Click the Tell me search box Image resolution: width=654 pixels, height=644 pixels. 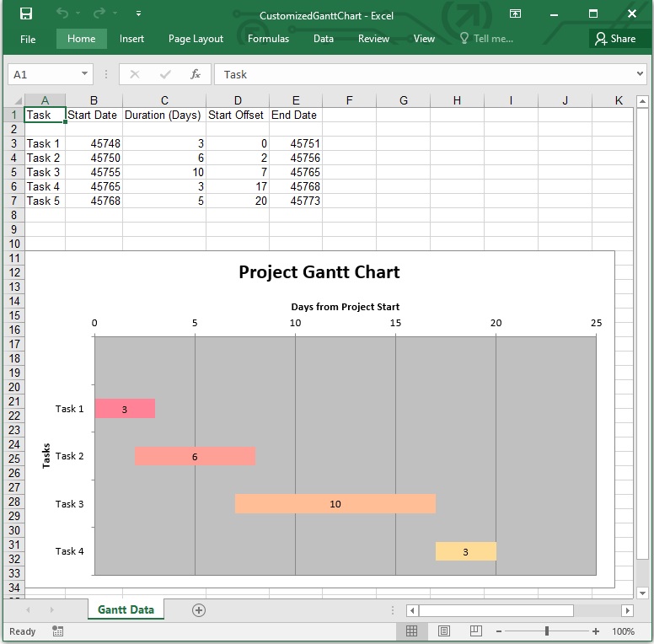487,39
